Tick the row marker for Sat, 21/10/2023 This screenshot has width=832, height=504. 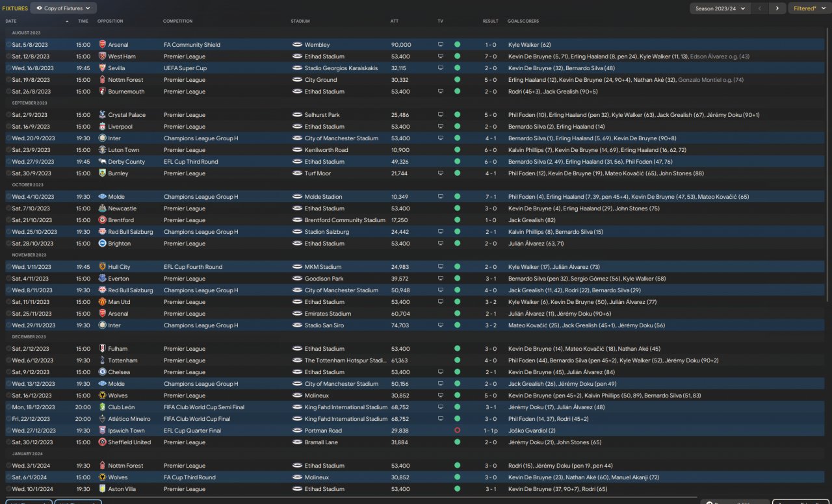[x=8, y=220]
